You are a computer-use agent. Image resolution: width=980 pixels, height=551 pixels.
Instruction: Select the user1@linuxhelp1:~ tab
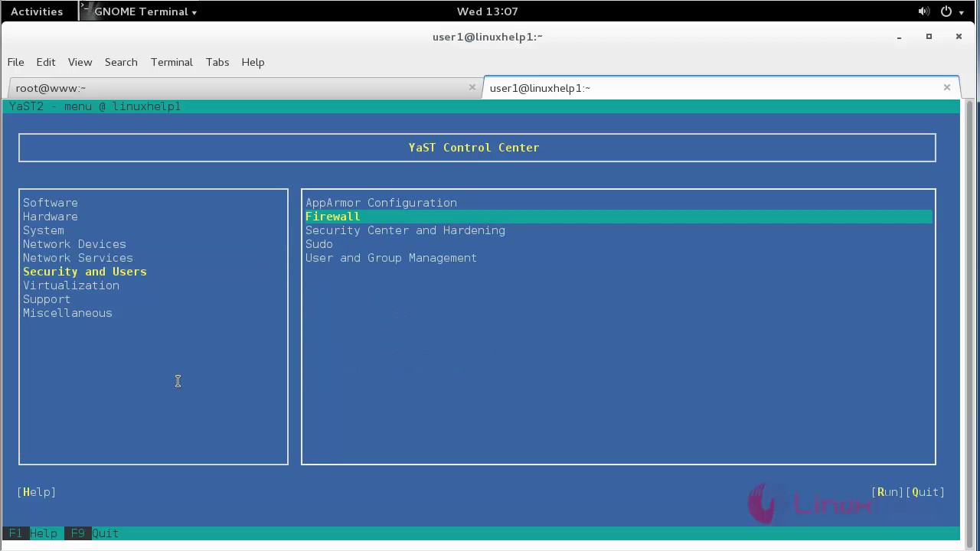[720, 88]
